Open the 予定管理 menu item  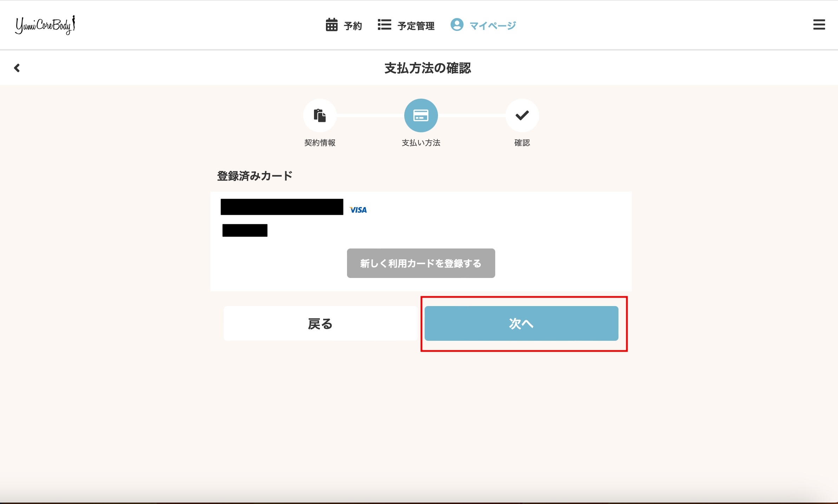(x=416, y=26)
